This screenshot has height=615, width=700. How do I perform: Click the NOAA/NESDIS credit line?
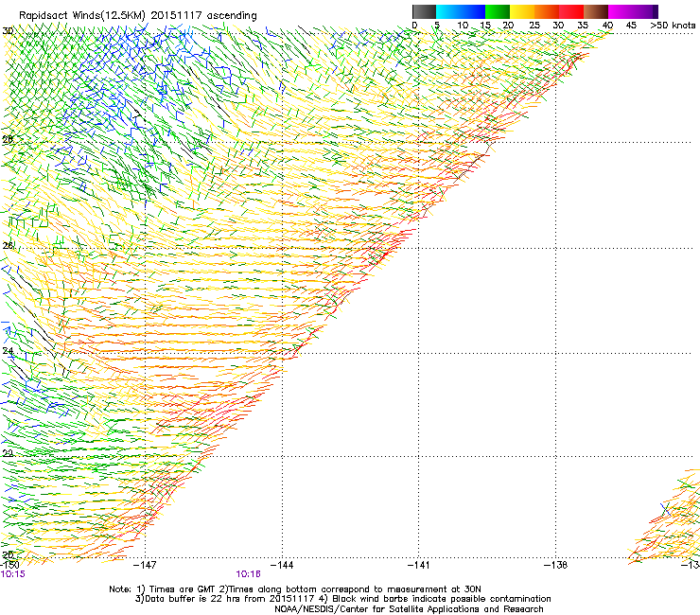tap(409, 609)
